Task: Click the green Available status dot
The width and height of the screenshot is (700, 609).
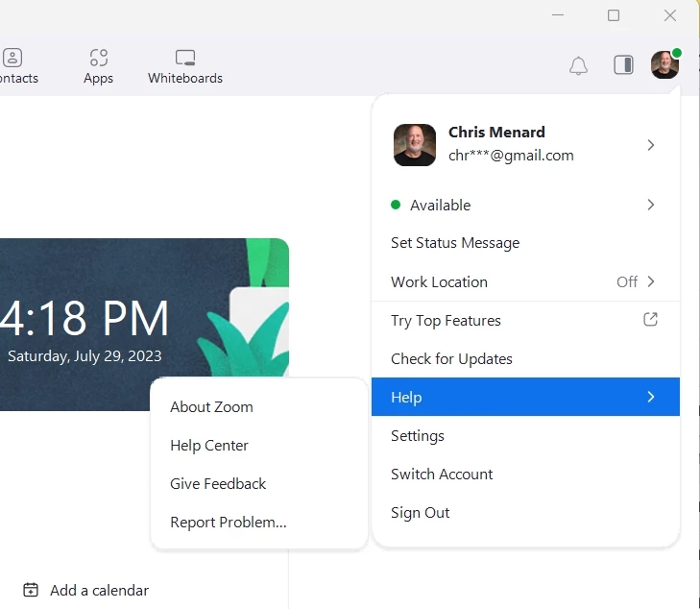Action: point(395,205)
